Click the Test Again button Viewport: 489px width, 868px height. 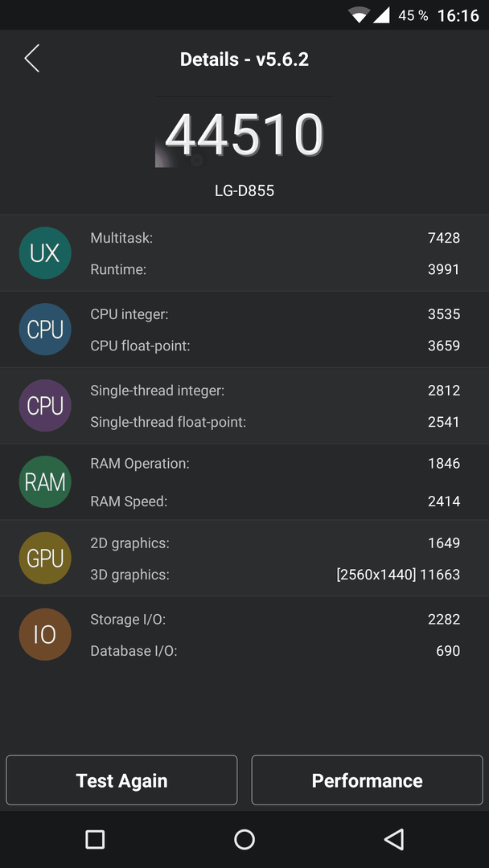pos(121,780)
